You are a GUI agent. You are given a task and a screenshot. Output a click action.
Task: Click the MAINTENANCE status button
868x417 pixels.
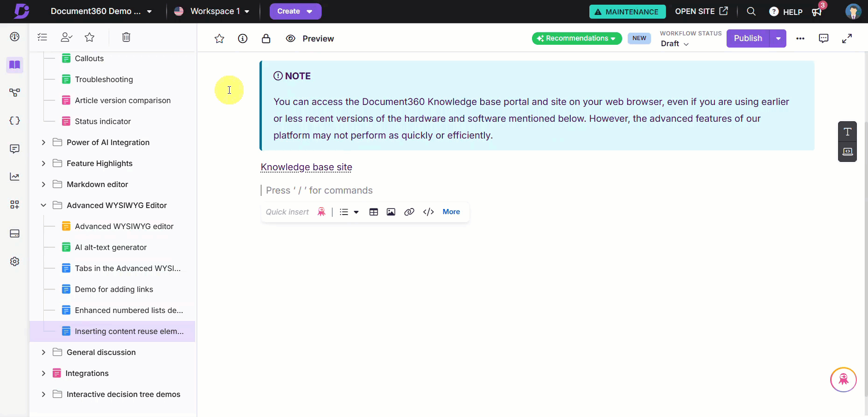627,12
